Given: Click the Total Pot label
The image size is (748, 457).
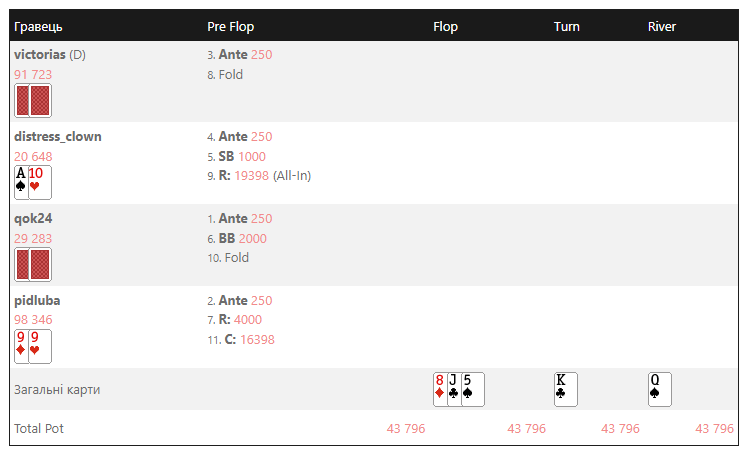Looking at the screenshot, I should [39, 428].
